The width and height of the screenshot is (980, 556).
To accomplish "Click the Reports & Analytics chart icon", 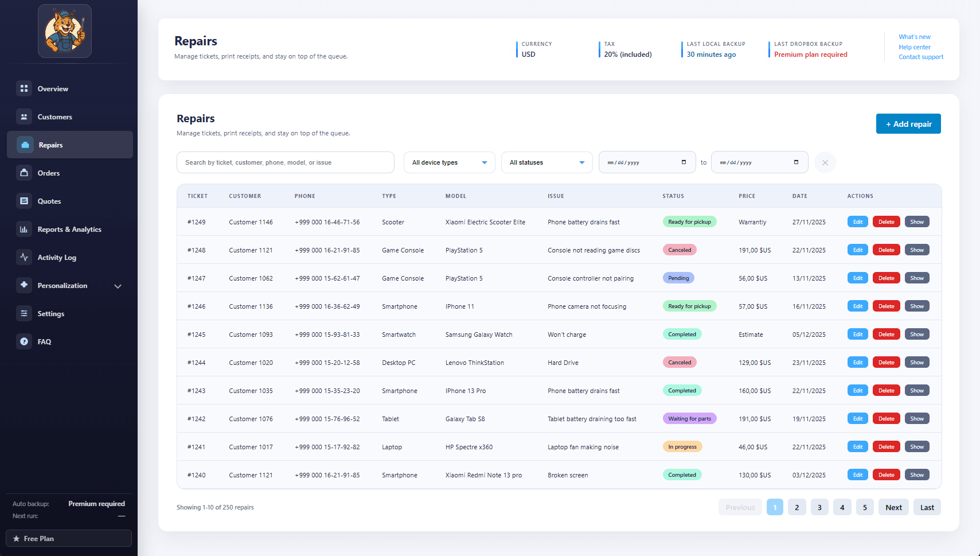I will [24, 229].
